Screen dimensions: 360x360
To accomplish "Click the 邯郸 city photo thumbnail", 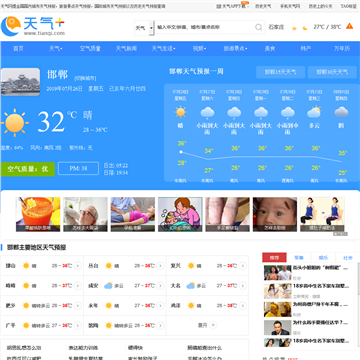I will coord(20,82).
